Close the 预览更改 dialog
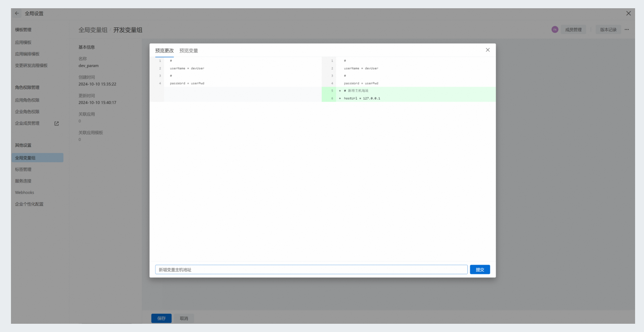Screen dimensions: 644x332 [488, 50]
